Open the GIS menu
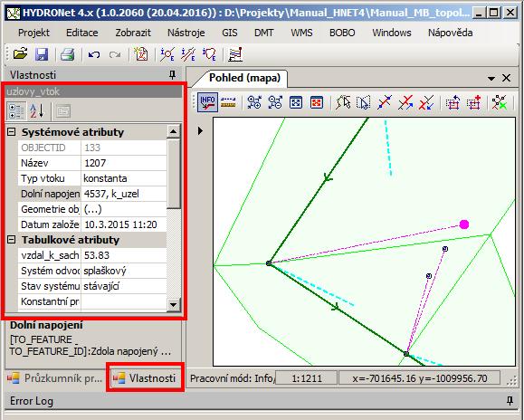This screenshot has height=420, width=524. [230, 33]
